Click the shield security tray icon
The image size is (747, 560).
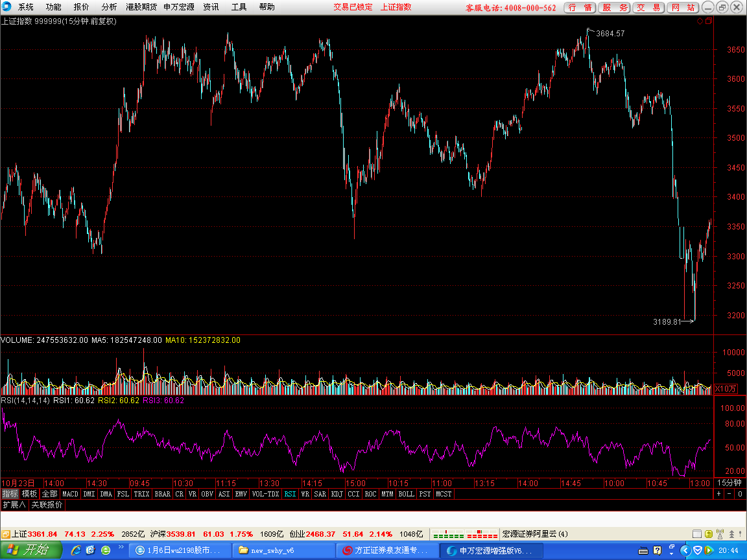698,550
